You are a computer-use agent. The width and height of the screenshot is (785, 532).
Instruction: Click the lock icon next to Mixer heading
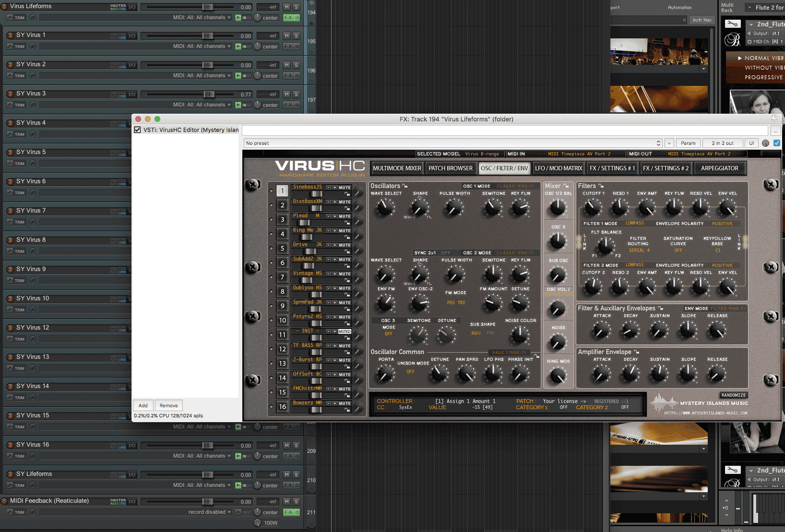tap(566, 186)
